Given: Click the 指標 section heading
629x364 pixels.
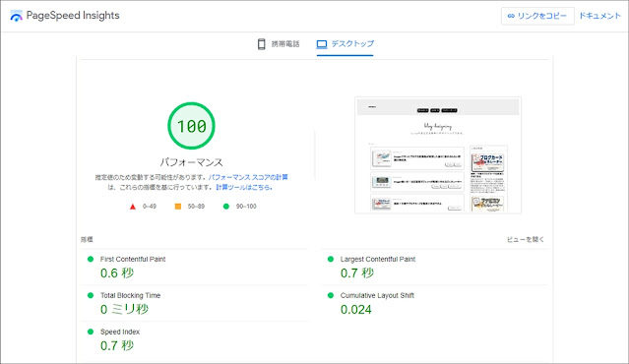Looking at the screenshot, I should pos(87,239).
